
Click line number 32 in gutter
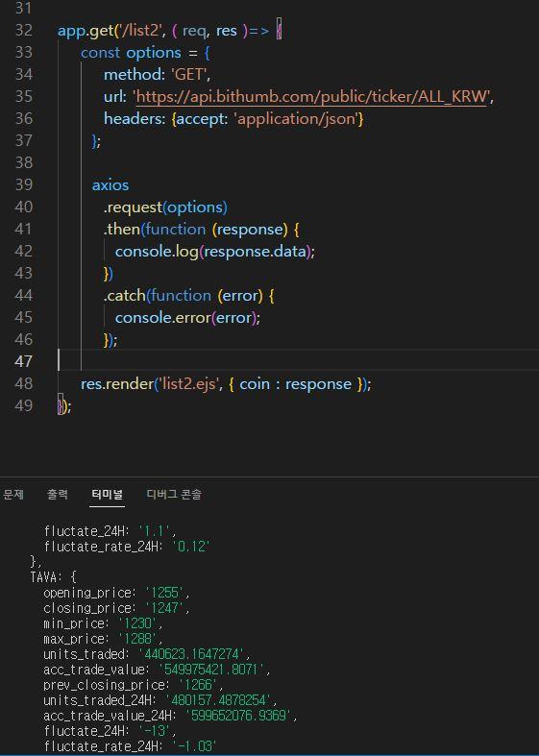coord(24,31)
